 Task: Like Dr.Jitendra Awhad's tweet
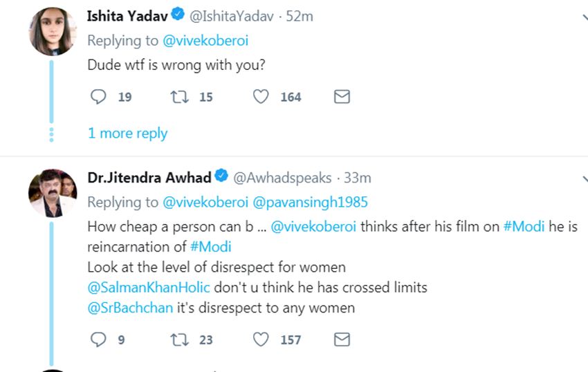tap(260, 339)
